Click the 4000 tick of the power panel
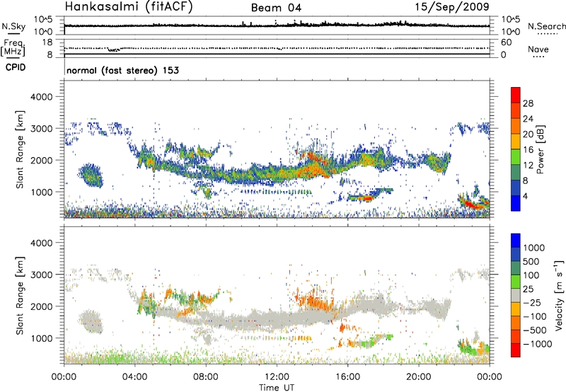566x392 pixels. coord(42,97)
